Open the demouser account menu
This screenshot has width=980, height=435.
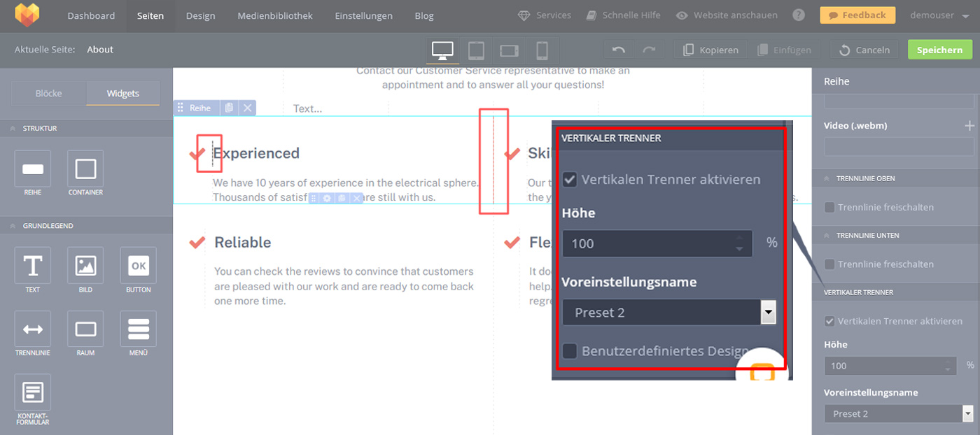click(939, 15)
